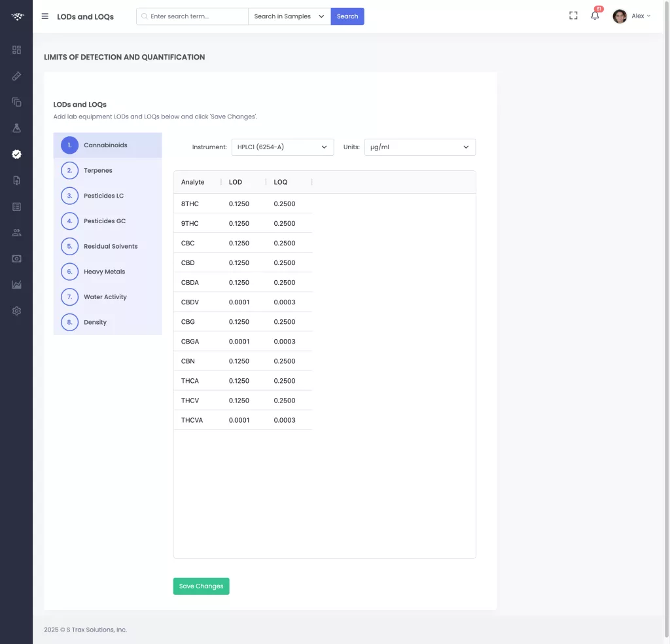Click the LOQ value for CBD
Screen dimensions: 670x644
coord(285,263)
